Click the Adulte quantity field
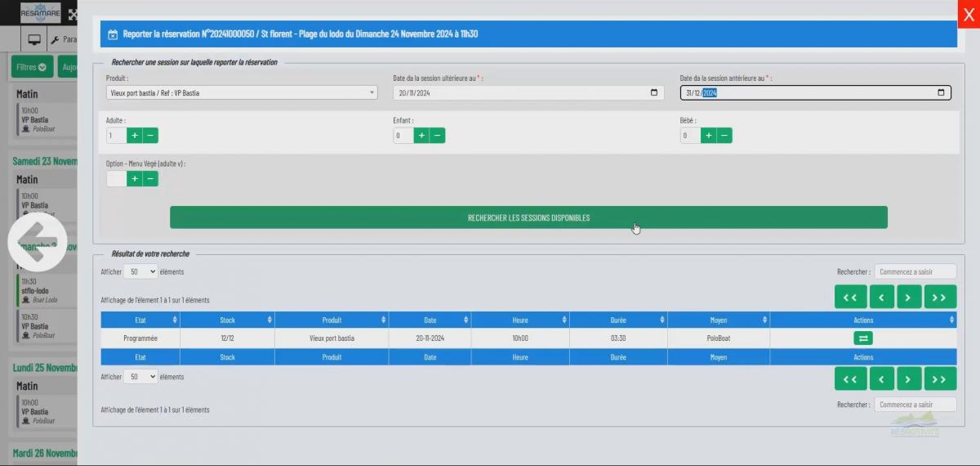 tap(117, 136)
